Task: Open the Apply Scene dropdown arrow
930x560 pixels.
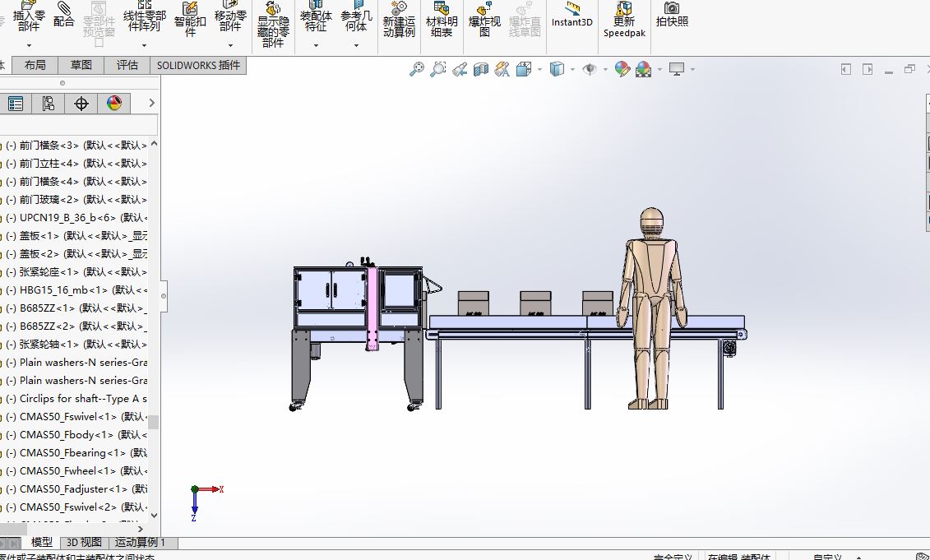Action: pos(659,69)
